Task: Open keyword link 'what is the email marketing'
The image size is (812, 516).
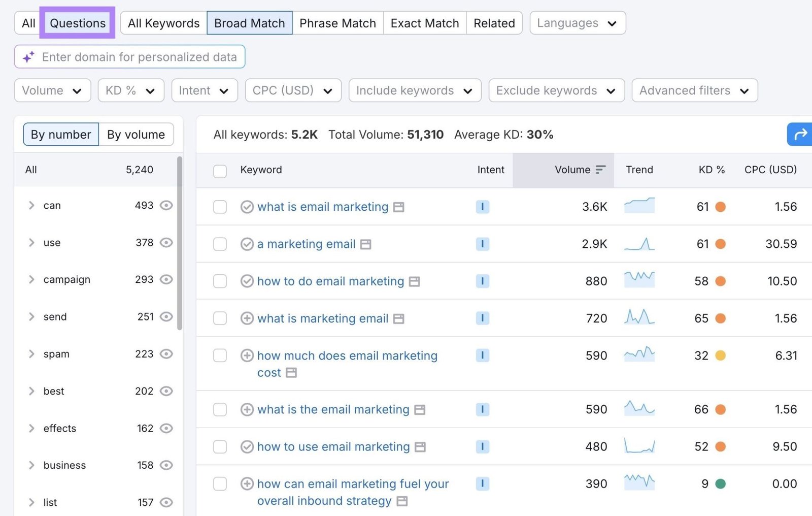Action: point(333,409)
